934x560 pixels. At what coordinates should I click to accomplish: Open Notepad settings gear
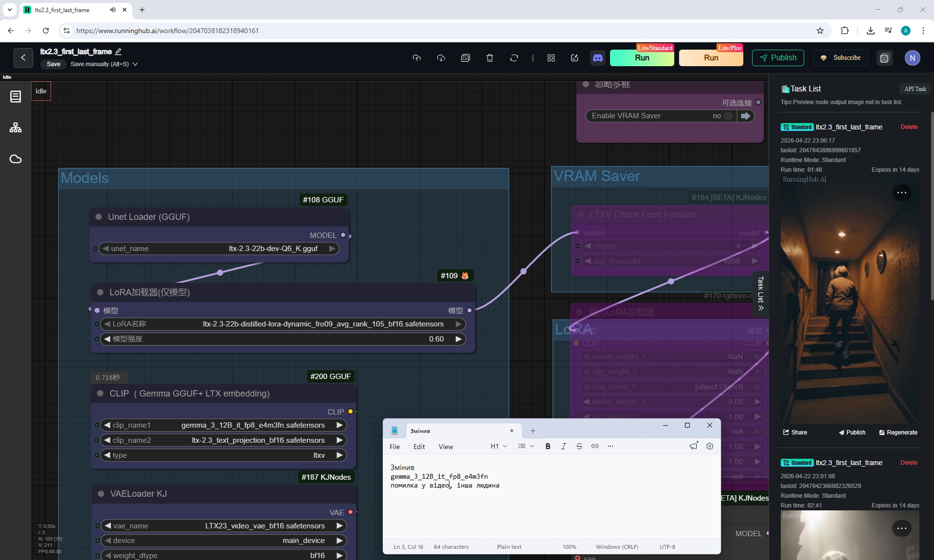(710, 446)
